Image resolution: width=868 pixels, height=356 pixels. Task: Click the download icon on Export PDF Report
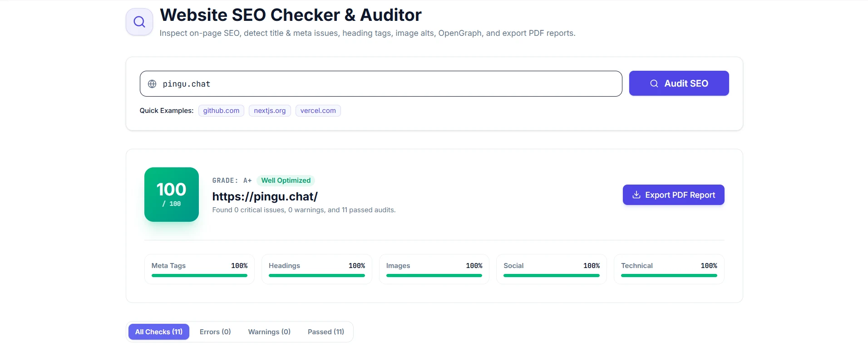click(636, 195)
